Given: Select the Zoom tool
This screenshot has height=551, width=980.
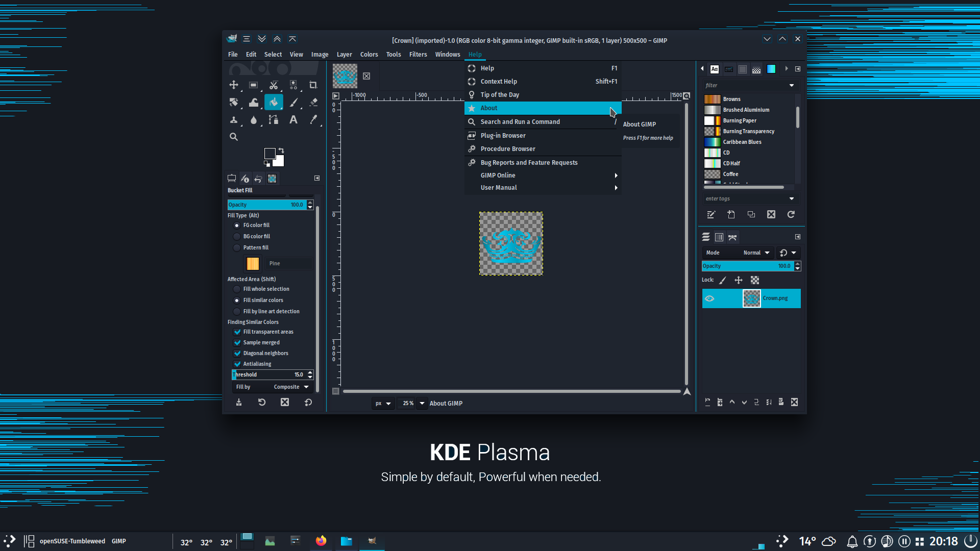Looking at the screenshot, I should (x=234, y=137).
